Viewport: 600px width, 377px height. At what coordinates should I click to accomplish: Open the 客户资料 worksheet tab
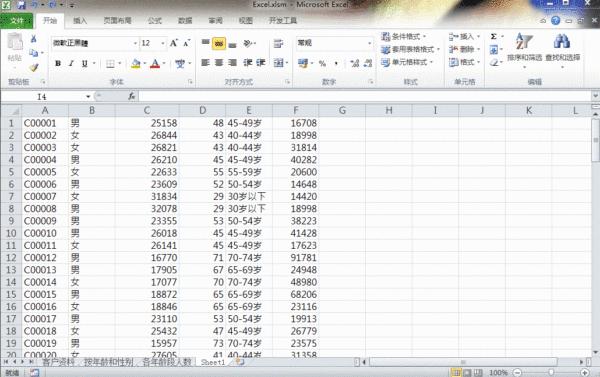[x=58, y=362]
